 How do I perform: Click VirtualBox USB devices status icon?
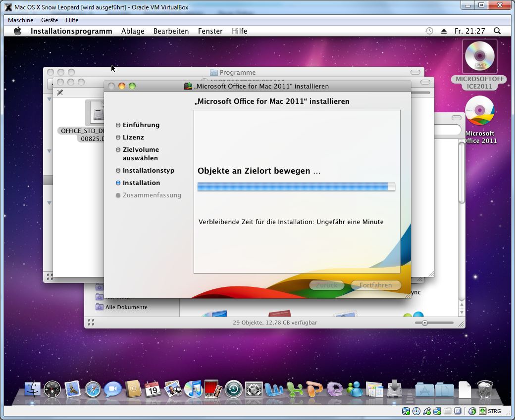pos(427,411)
